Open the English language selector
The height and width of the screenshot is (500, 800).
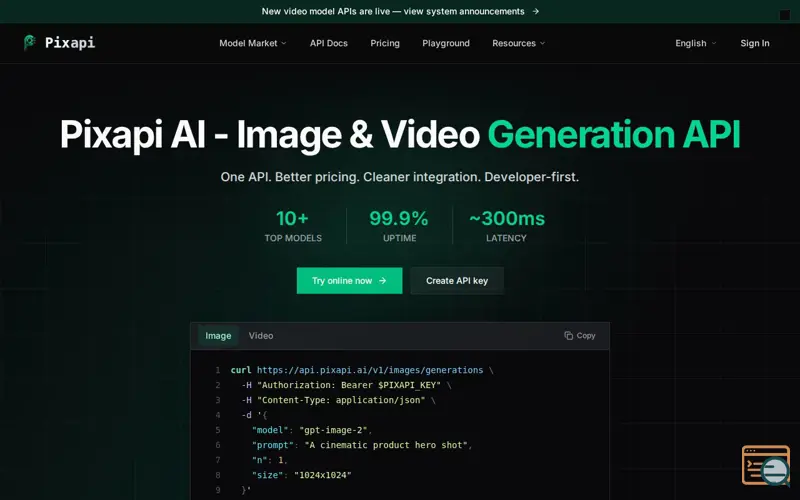tap(695, 43)
